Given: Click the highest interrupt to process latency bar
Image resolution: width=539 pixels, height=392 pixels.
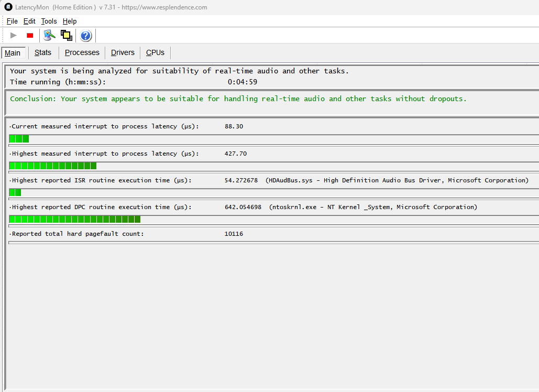Looking at the screenshot, I should tap(53, 166).
